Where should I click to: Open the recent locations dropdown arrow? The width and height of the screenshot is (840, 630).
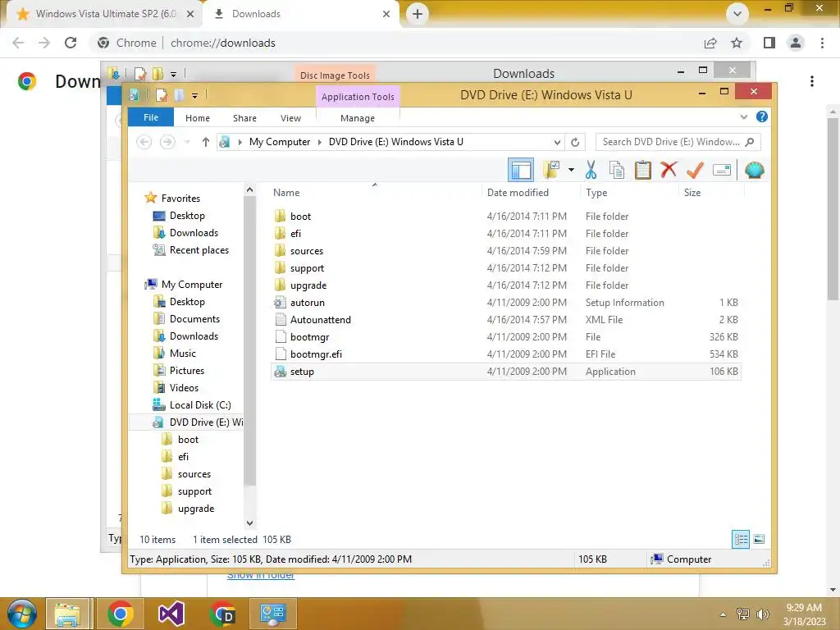(x=187, y=142)
